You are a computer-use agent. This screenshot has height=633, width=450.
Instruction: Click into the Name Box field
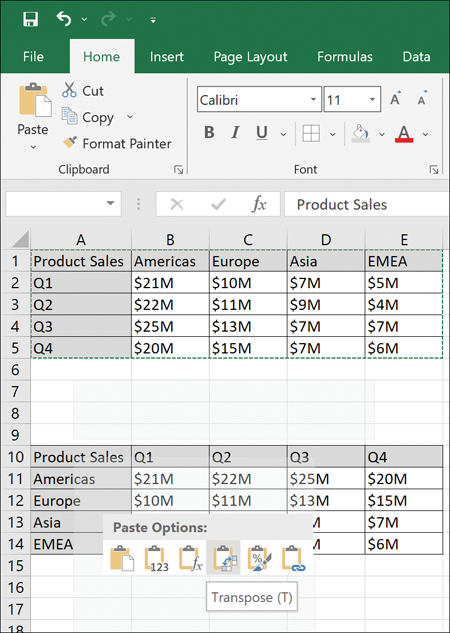54,204
